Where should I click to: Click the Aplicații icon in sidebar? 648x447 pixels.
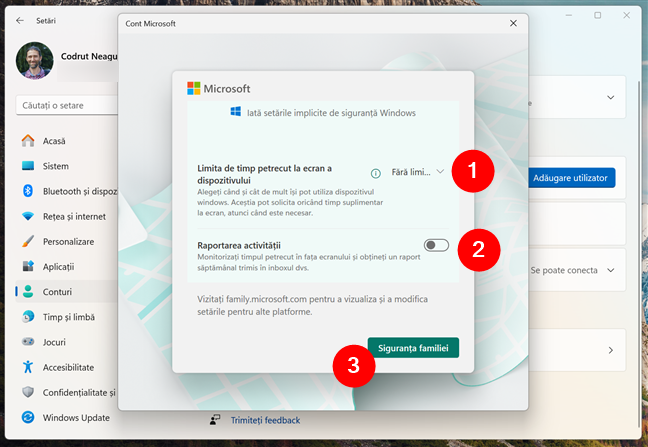(28, 266)
